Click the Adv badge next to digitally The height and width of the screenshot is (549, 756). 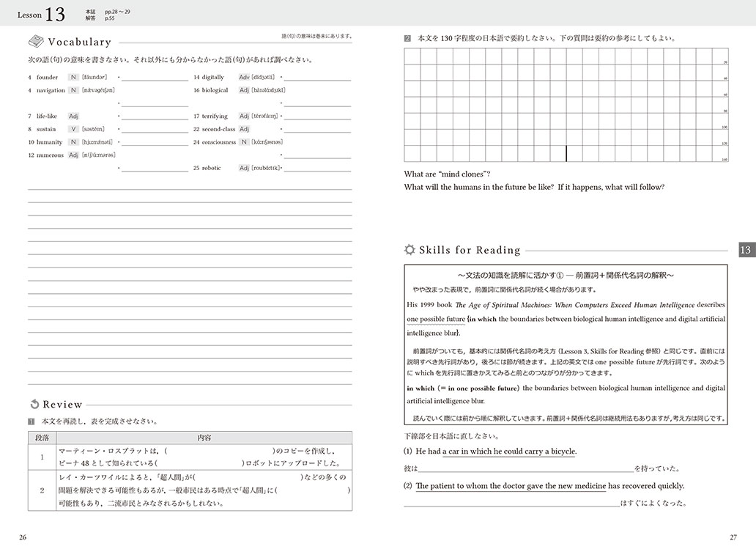(244, 77)
